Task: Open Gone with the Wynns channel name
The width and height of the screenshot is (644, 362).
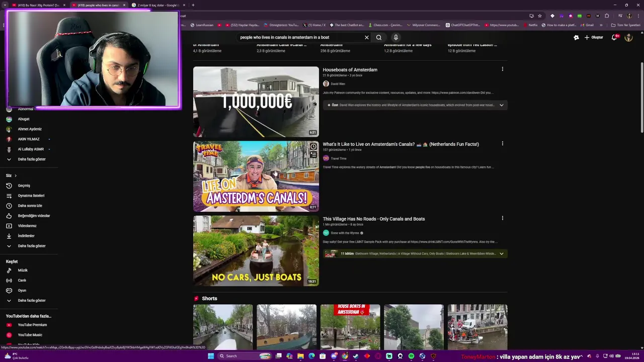Action: [x=345, y=233]
